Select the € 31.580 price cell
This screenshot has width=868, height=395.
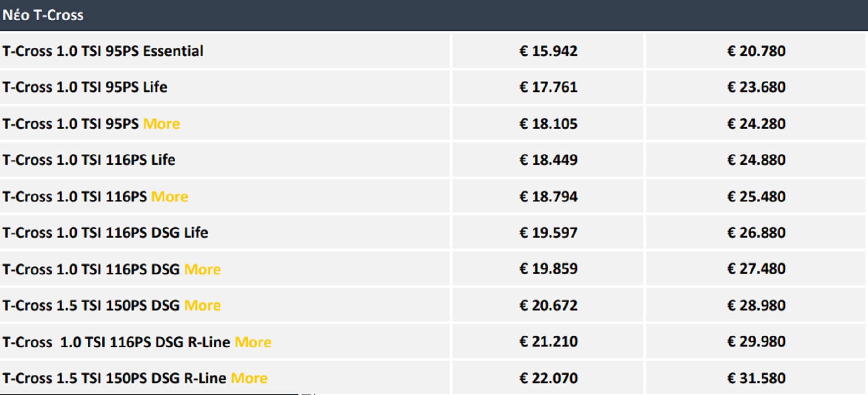[756, 378]
